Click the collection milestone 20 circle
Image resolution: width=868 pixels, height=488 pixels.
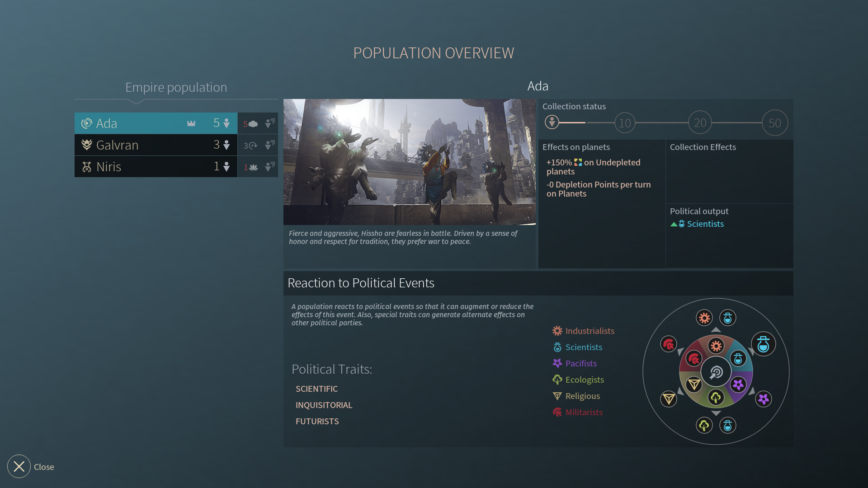700,122
